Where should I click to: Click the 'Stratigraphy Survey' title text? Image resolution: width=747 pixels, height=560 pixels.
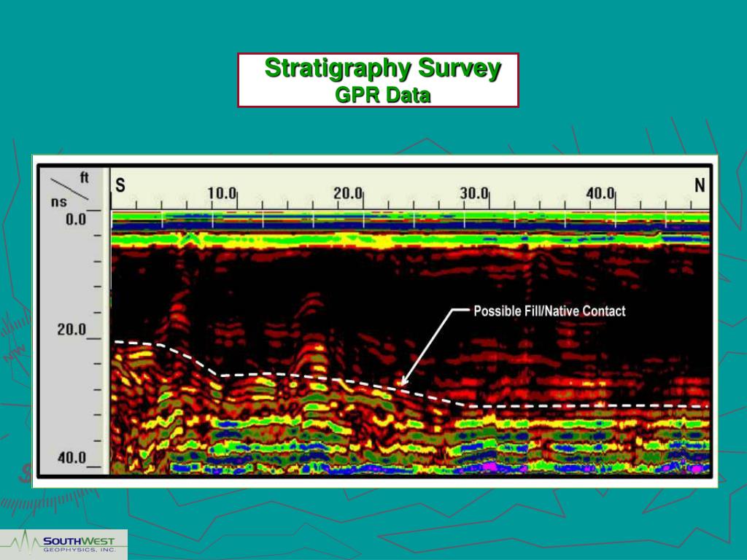[382, 68]
